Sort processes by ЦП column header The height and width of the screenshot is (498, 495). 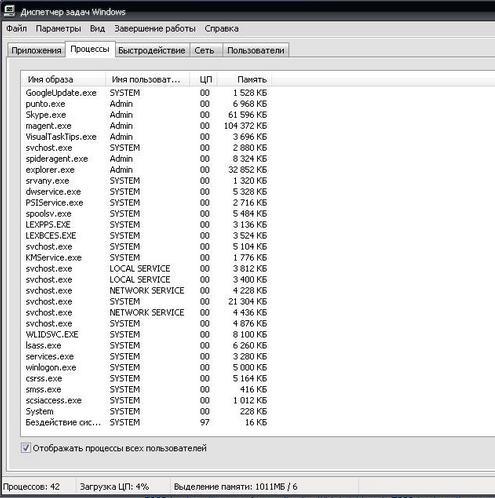click(x=204, y=80)
